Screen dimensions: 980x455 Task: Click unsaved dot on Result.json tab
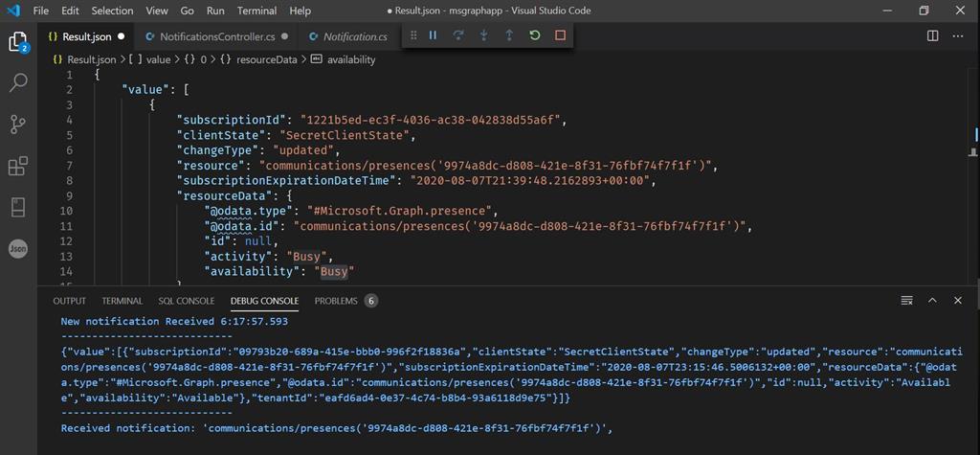tap(122, 36)
